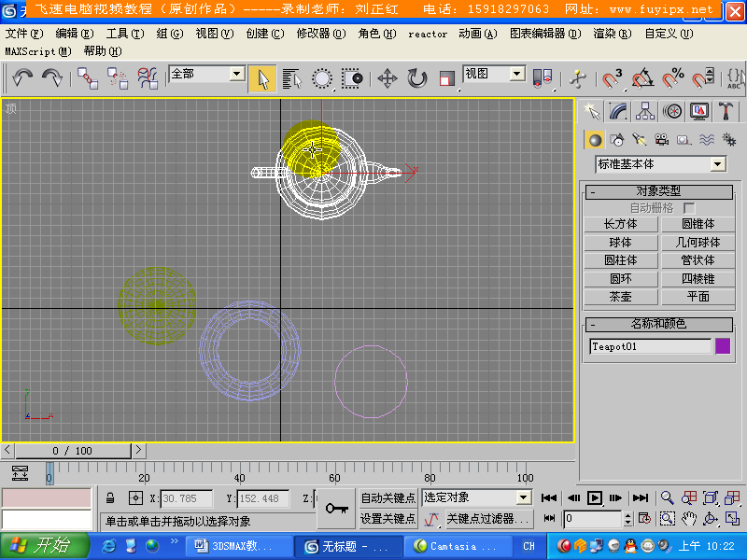Click the 球体 sphere button
Screen dimensions: 747x560
621,243
